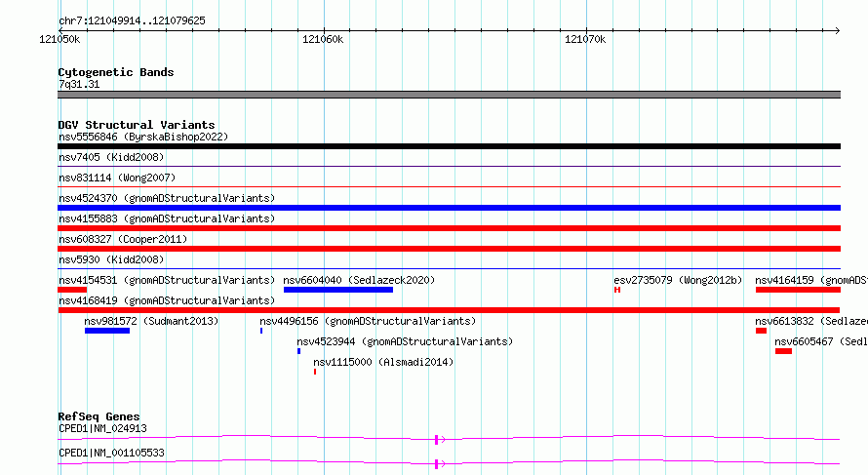Viewport: 868px width, 475px height.
Task: Open nsv1115000 (Alsmadi2014) label
Action: 383,362
